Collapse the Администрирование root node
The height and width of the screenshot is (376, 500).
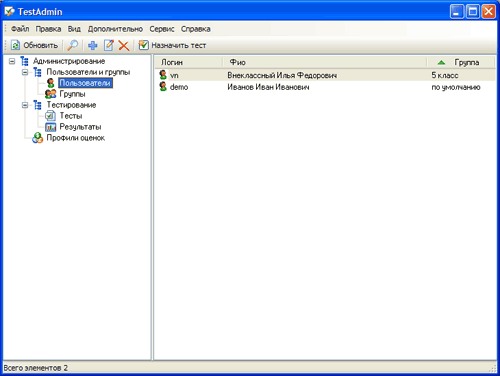point(12,61)
